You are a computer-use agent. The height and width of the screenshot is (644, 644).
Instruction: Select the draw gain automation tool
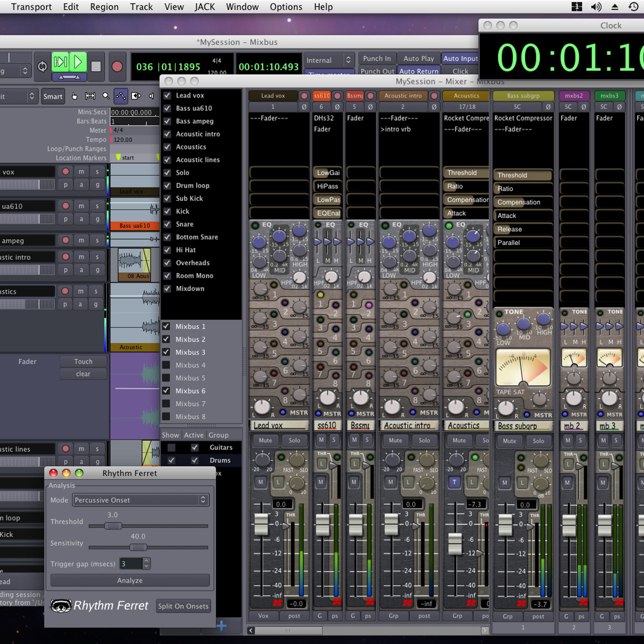click(x=121, y=96)
